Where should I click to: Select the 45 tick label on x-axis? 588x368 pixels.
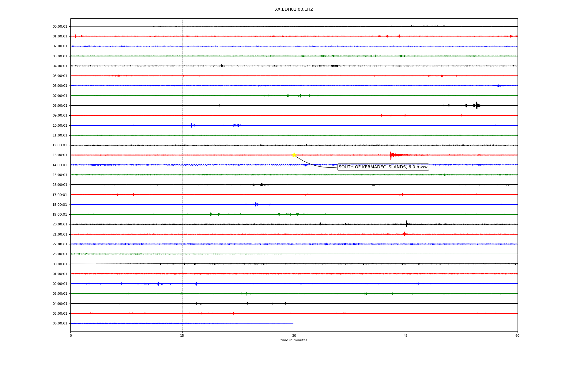tap(406, 335)
